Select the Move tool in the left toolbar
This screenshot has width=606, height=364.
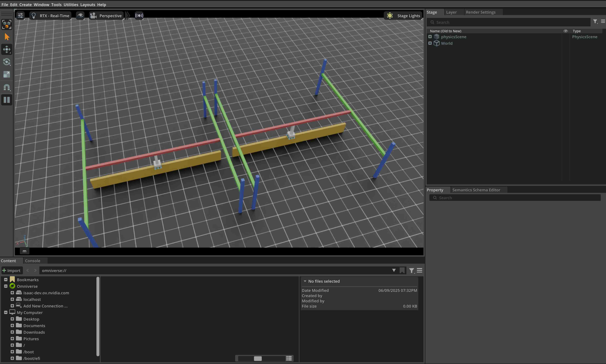click(7, 49)
